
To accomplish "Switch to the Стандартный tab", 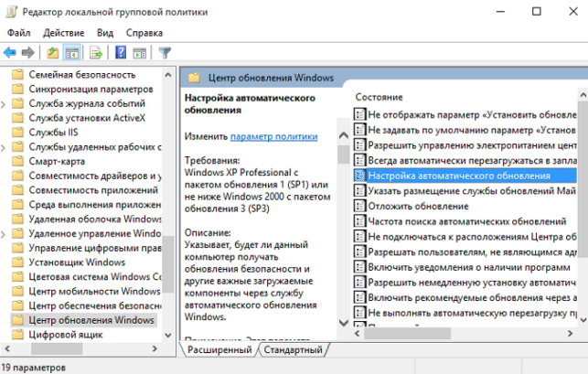I will click(293, 350).
